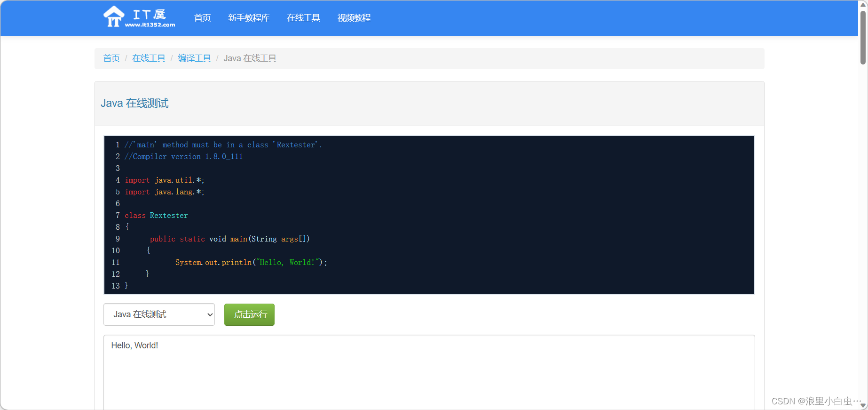Follow the 首页 breadcrumb link
This screenshot has width=868, height=410.
tap(111, 58)
